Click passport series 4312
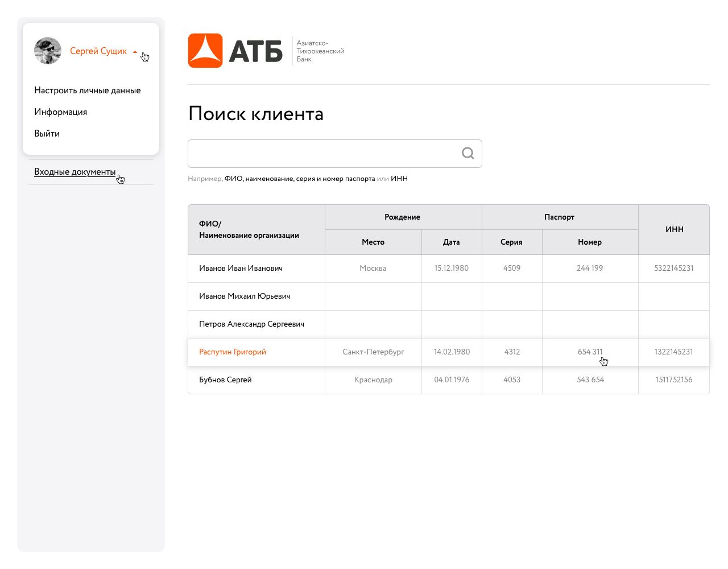 pyautogui.click(x=512, y=352)
